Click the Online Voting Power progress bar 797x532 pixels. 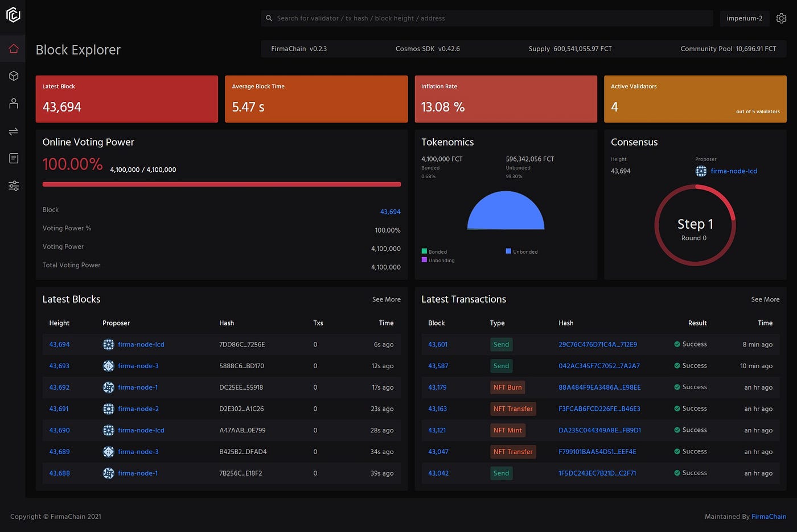click(x=221, y=184)
